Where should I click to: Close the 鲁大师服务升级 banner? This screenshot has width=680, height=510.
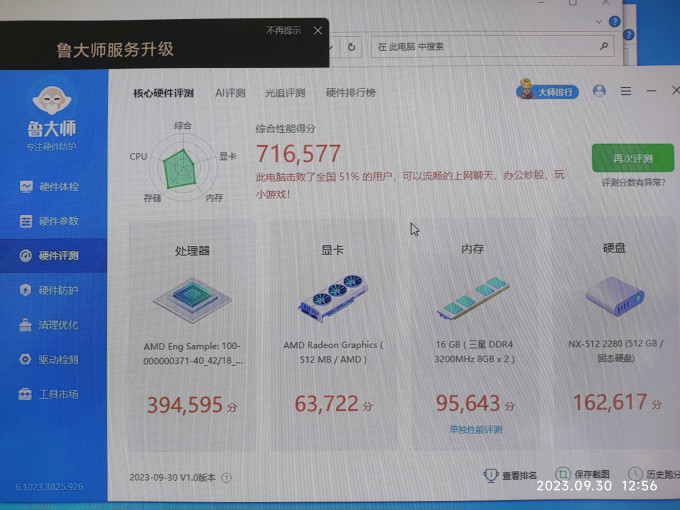318,31
